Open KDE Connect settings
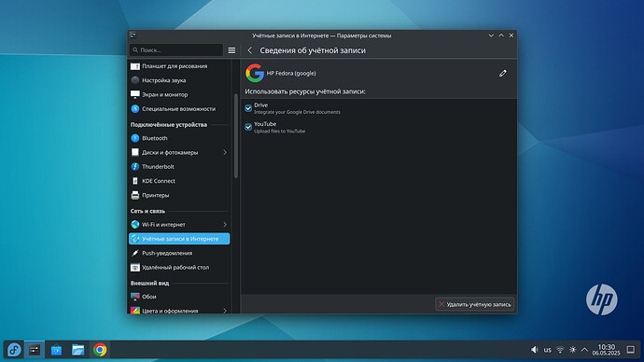Viewport: 644px width, 362px height. coord(179,181)
